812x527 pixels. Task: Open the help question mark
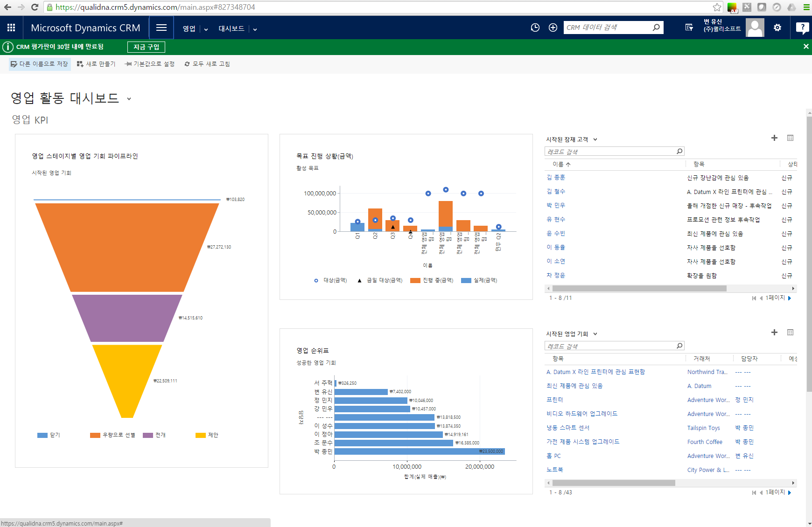[x=802, y=28]
